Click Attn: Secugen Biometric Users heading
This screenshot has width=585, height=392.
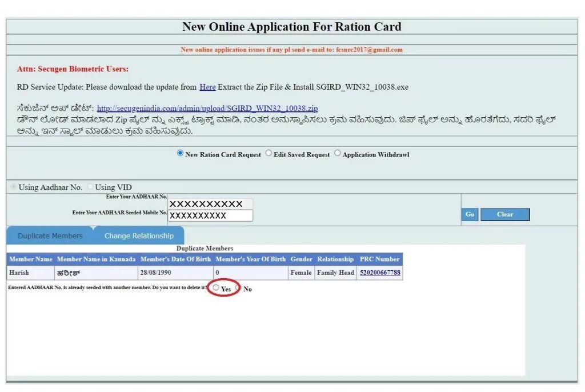73,69
